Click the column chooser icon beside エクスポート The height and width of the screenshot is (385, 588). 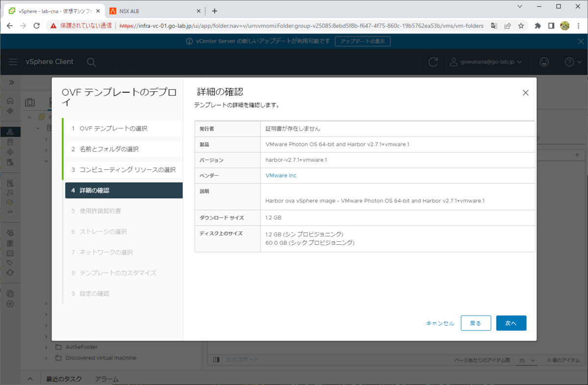click(216, 360)
